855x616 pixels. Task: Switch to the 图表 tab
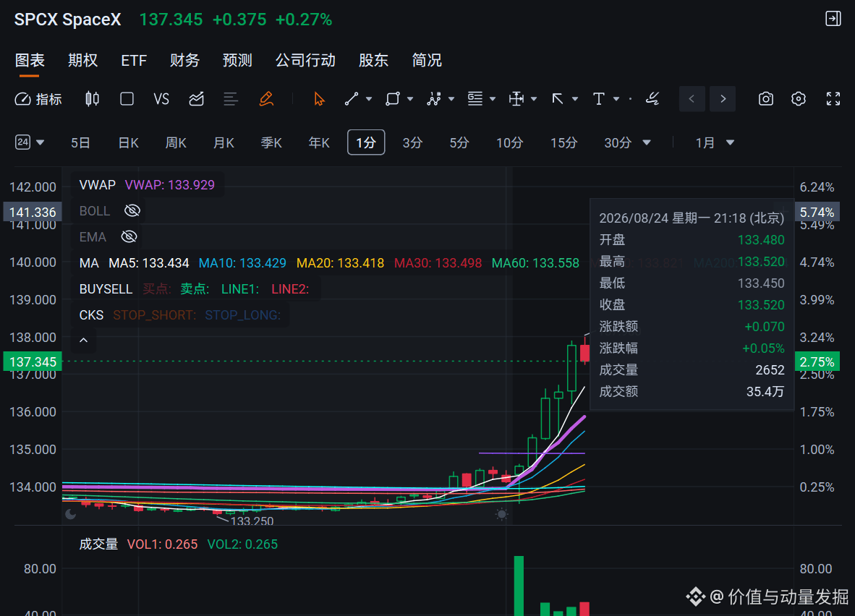[30, 60]
